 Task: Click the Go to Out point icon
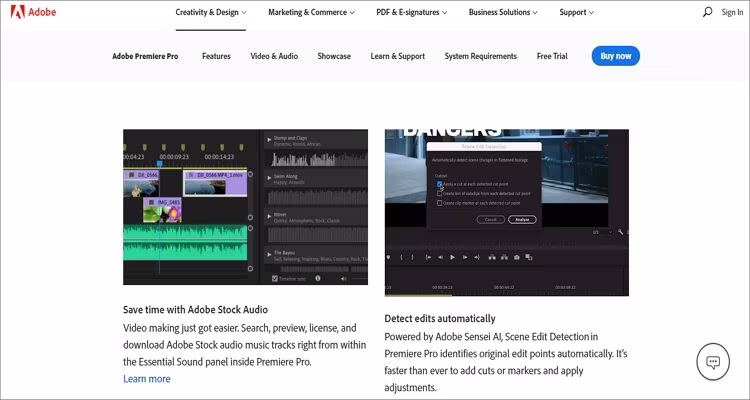coord(477,257)
